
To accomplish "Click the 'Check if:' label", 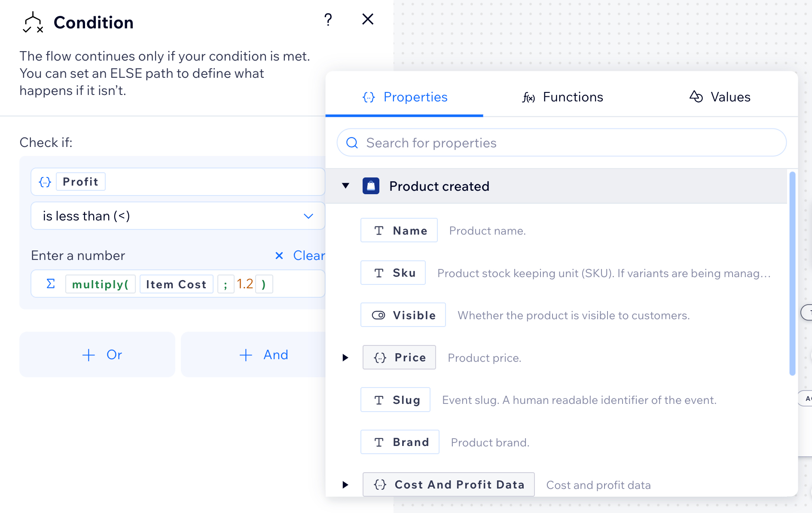I will (46, 142).
